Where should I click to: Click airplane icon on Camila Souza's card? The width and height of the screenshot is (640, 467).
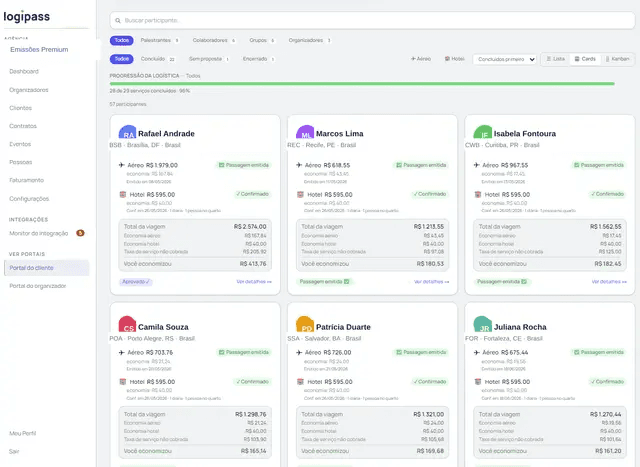(x=122, y=352)
